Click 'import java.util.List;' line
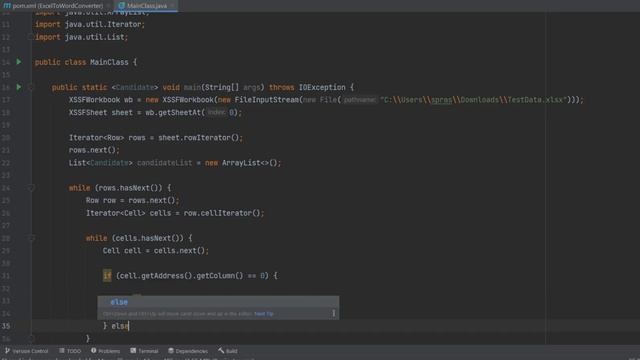Image resolution: width=640 pixels, height=360 pixels. coord(81,37)
